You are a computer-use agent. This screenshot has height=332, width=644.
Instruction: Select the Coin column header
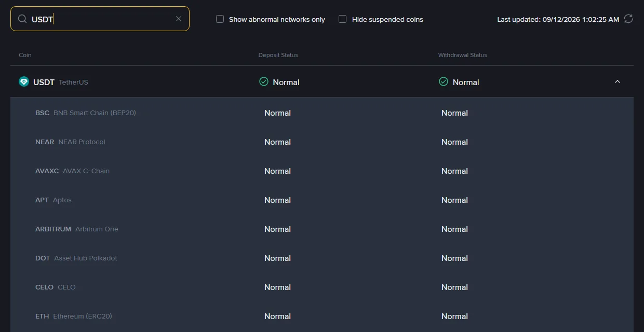25,55
